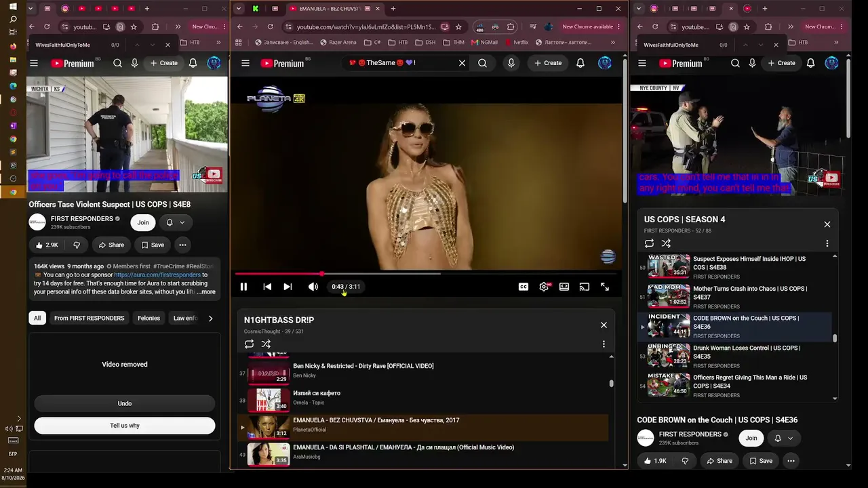Open Extensions puzzle icon in middle Chrome
The height and width of the screenshot is (488, 868).
[511, 27]
